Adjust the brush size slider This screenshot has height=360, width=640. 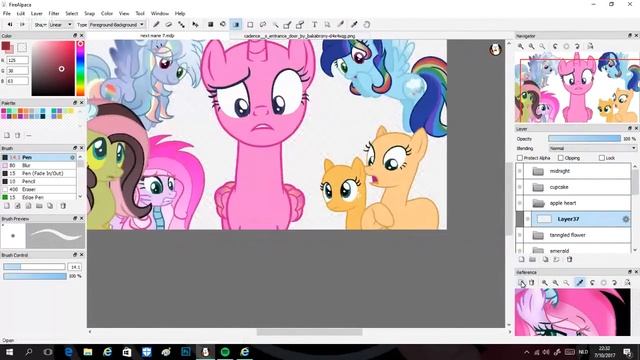34,267
